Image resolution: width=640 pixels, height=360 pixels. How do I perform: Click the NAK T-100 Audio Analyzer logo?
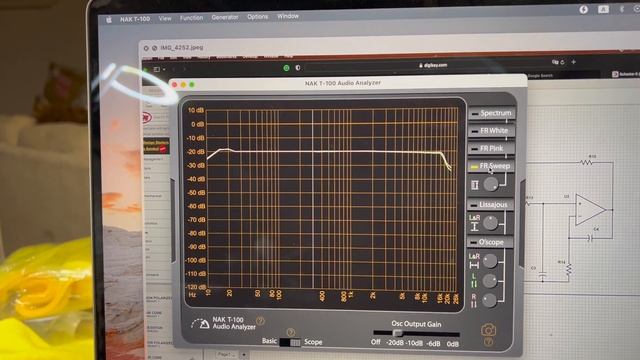click(x=223, y=323)
